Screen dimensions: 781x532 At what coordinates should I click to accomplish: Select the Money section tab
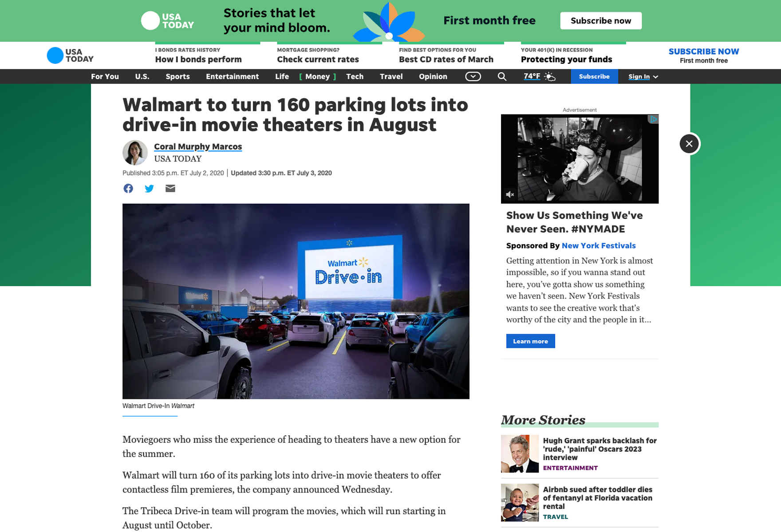[317, 76]
